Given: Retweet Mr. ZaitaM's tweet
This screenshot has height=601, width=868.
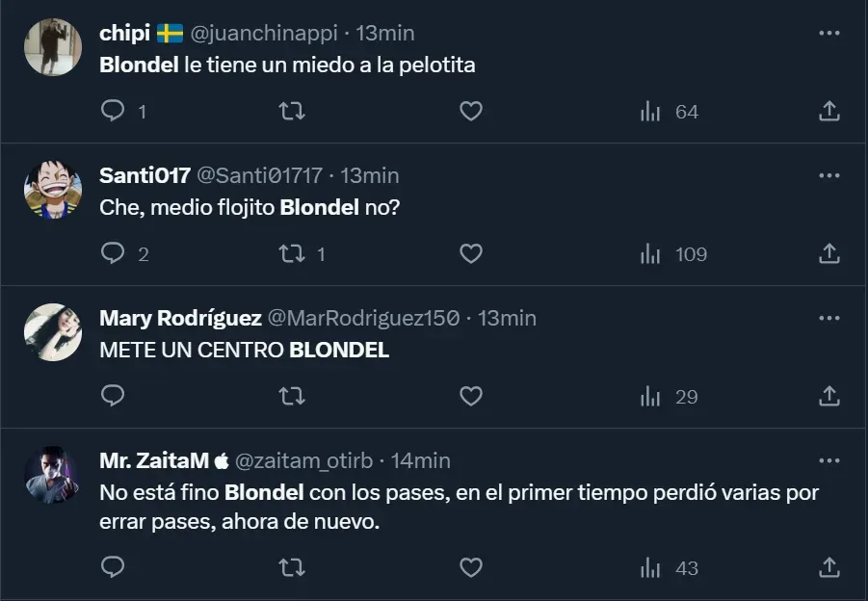Looking at the screenshot, I should (x=291, y=568).
